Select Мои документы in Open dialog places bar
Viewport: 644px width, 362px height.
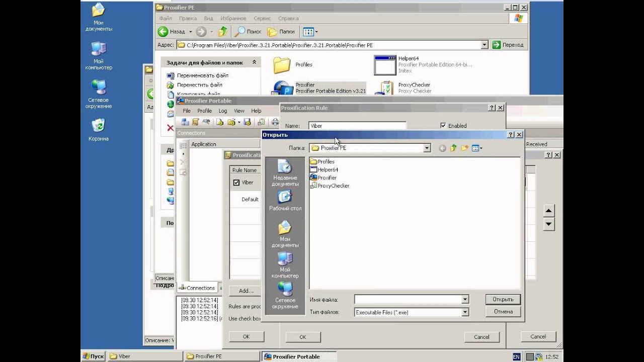coord(285,234)
